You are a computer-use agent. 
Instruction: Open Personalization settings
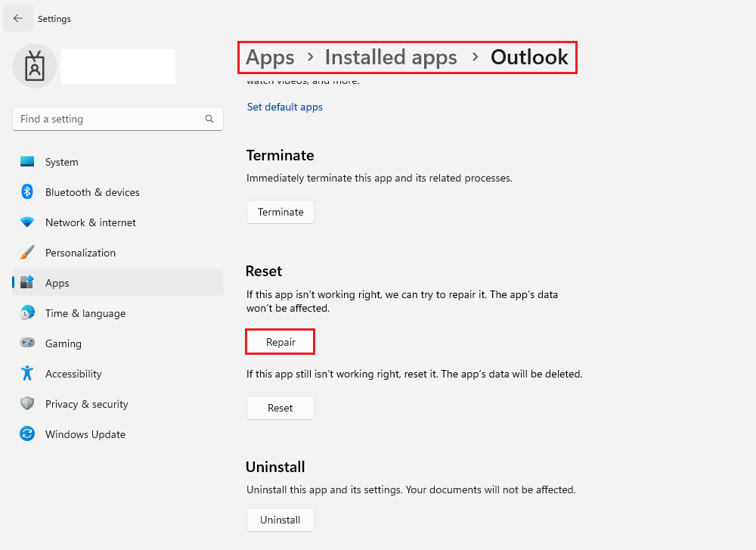(118, 253)
